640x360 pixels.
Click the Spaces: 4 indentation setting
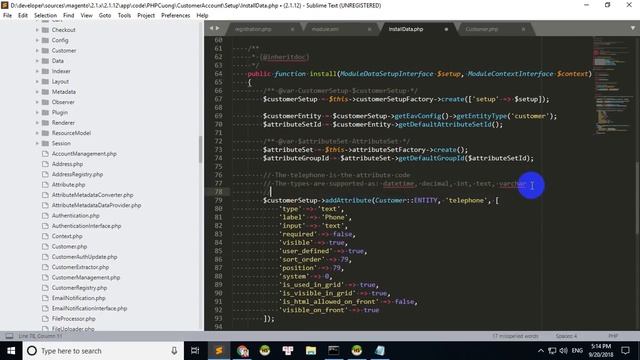click(566, 336)
